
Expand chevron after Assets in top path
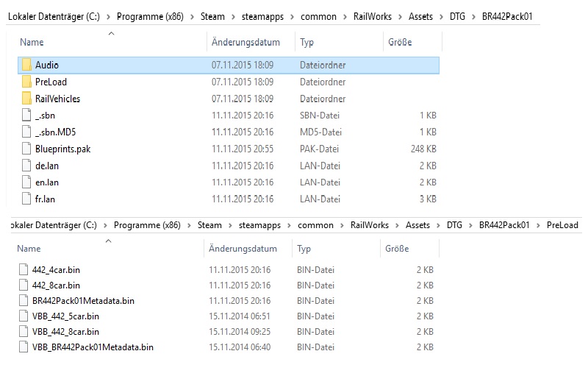[442, 17]
